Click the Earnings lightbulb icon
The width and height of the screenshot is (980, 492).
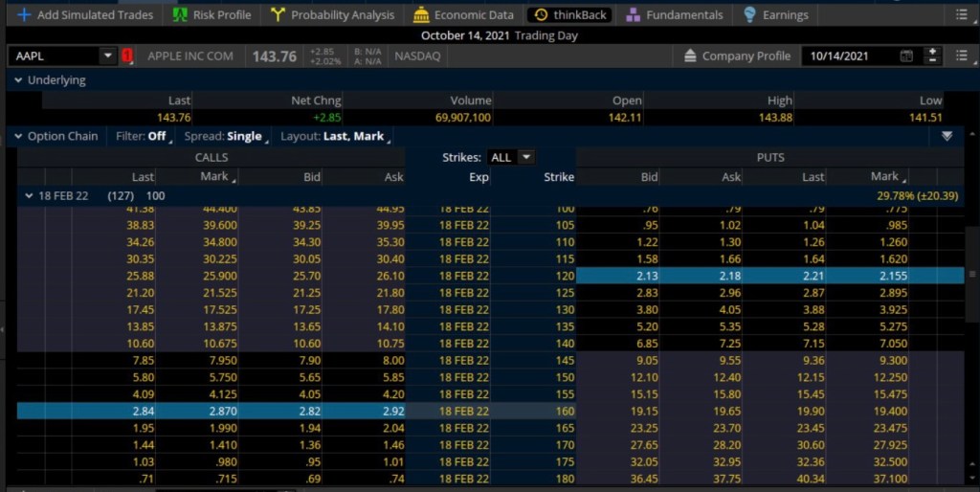click(749, 15)
